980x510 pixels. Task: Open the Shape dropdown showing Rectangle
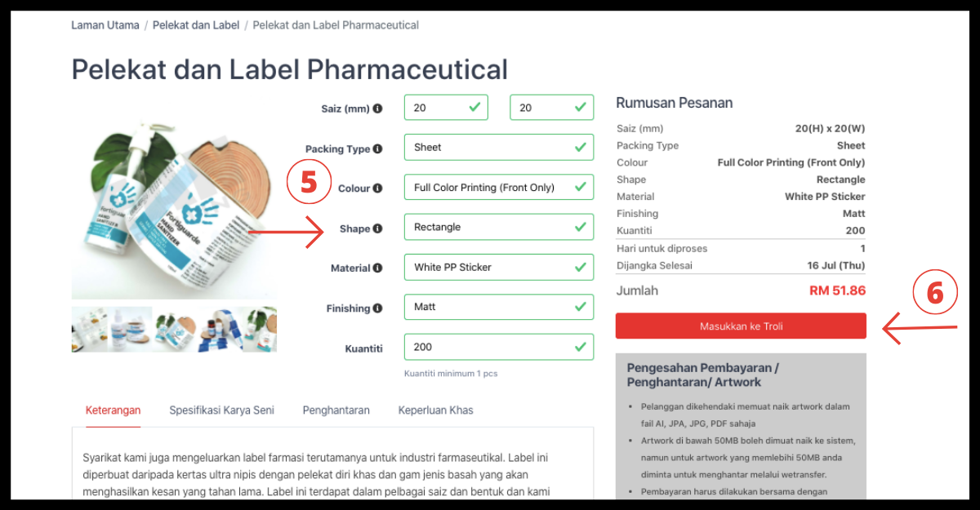click(498, 227)
